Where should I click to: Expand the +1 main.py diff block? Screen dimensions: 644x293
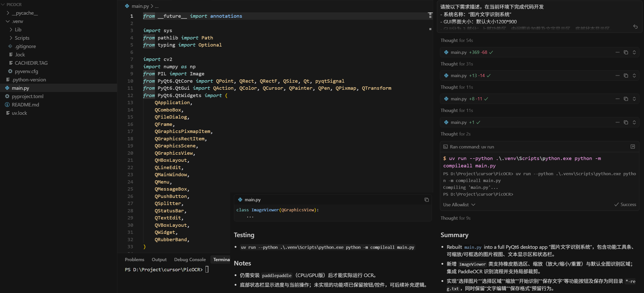[634, 122]
